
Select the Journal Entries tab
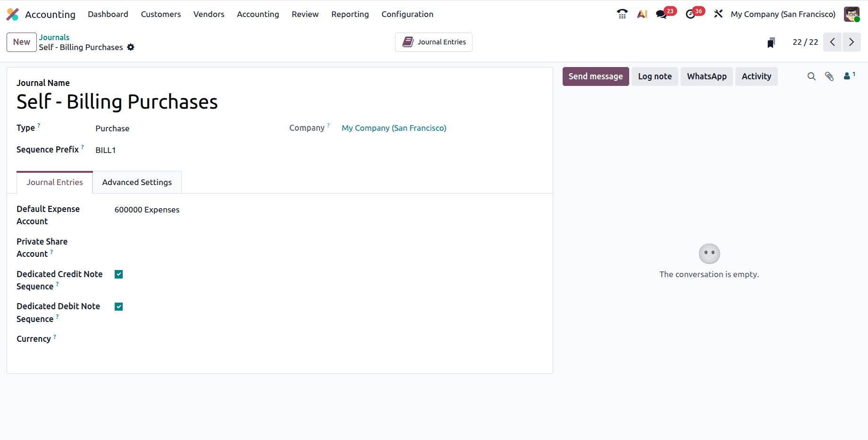55,182
